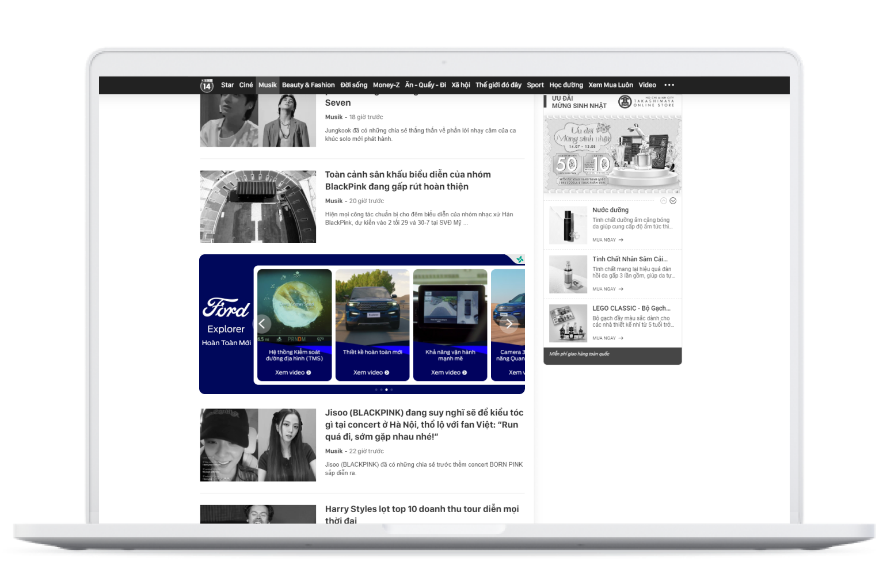The width and height of the screenshot is (883, 588).
Task: Open the BlackPink stage article headline
Action: [x=408, y=181]
